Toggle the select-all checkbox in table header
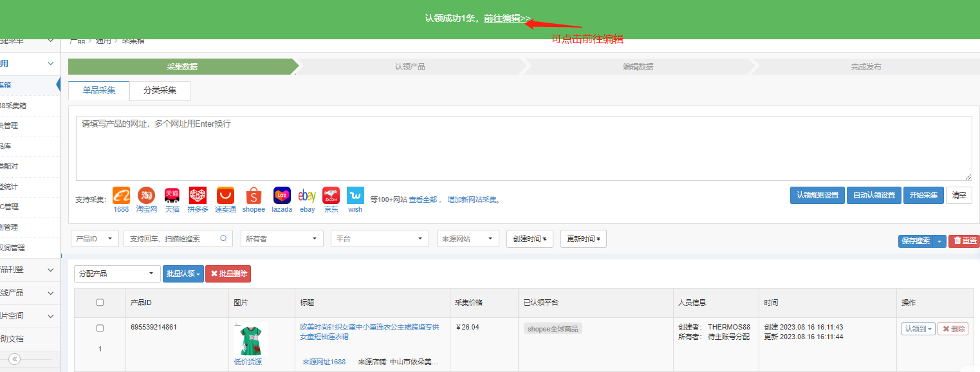This screenshot has height=372, width=980. [x=100, y=302]
